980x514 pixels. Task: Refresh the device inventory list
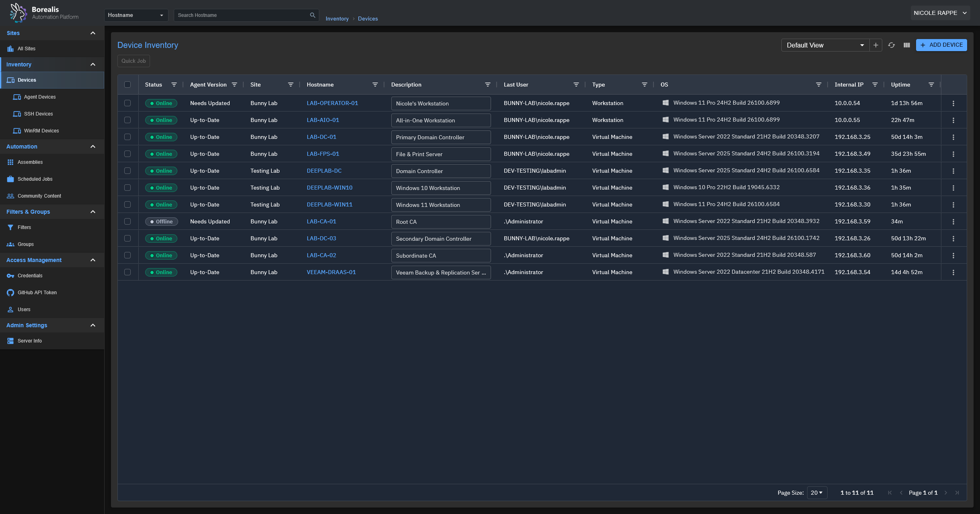pyautogui.click(x=892, y=45)
